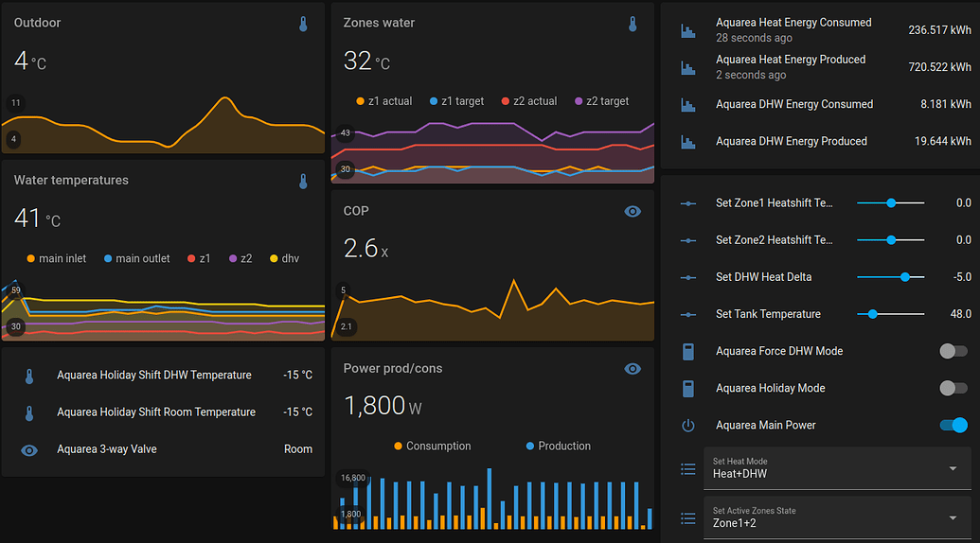
Task: Toggle the z2 target legend series
Action: click(601, 101)
